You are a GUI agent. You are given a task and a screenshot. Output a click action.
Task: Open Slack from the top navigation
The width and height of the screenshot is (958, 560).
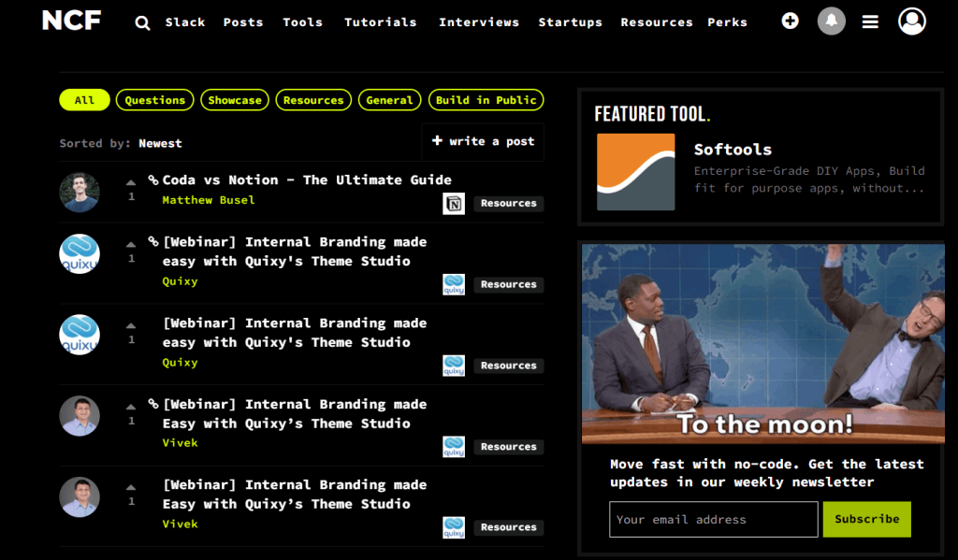(185, 22)
